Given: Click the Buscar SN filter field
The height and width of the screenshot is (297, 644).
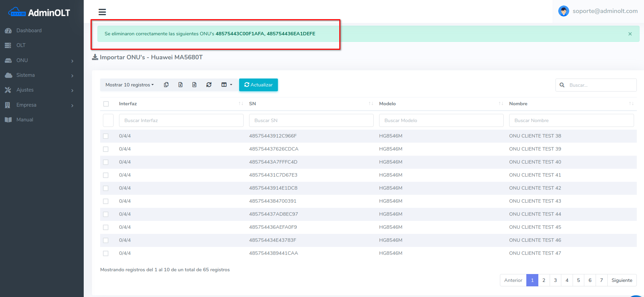Looking at the screenshot, I should pyautogui.click(x=311, y=120).
